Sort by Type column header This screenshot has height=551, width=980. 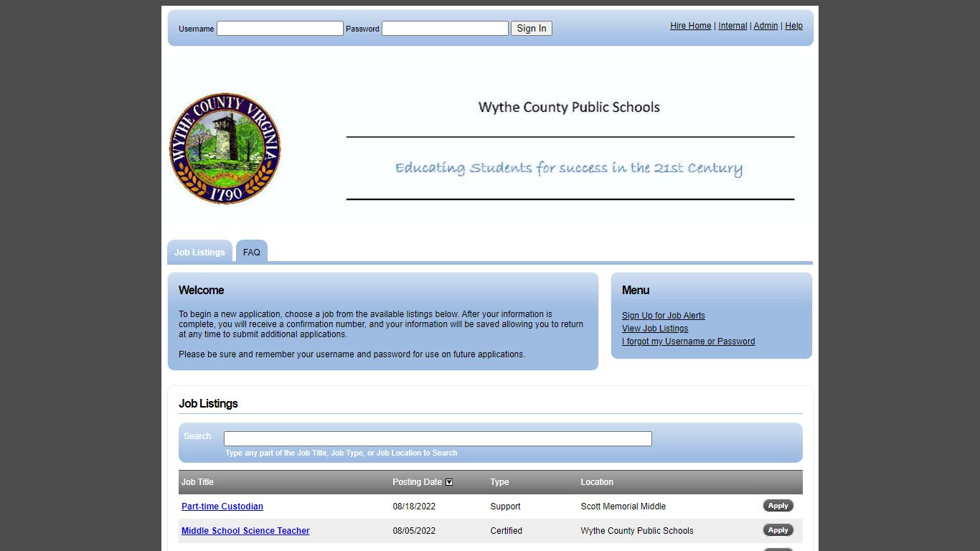pyautogui.click(x=499, y=482)
